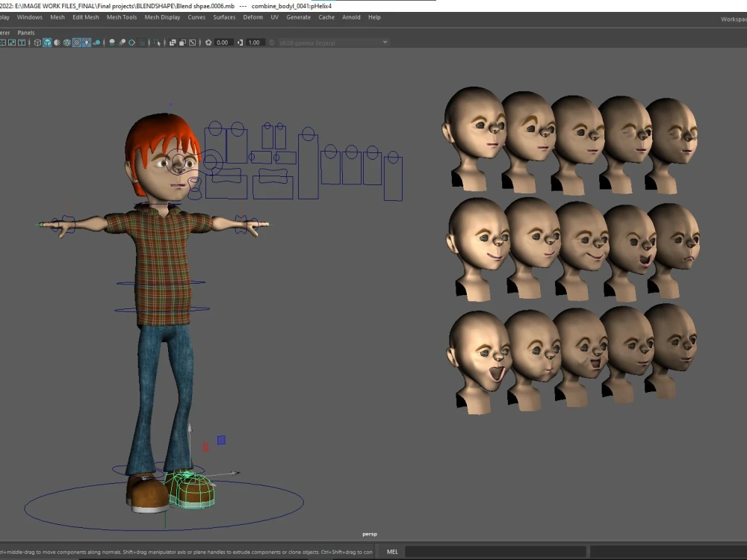This screenshot has width=747, height=560.
Task: Toggle motion blur in the viewport
Action: (122, 43)
